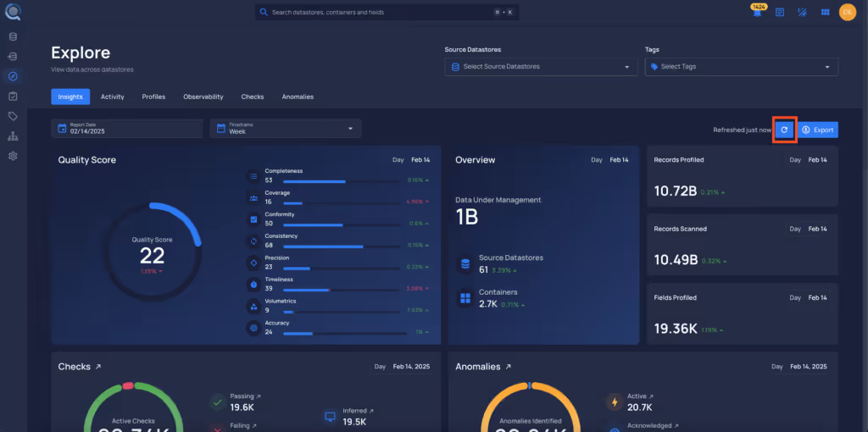
Task: Click the Quality Score circular gauge
Action: 153,252
